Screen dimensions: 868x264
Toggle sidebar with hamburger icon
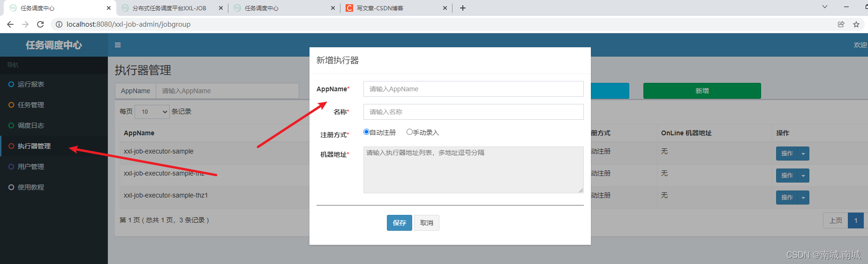[118, 45]
